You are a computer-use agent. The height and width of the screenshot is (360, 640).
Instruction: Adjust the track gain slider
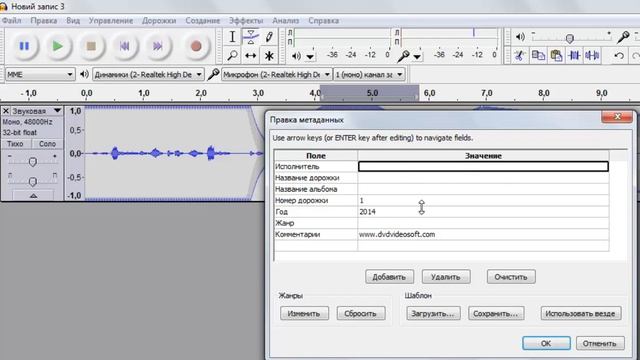[x=33, y=162]
